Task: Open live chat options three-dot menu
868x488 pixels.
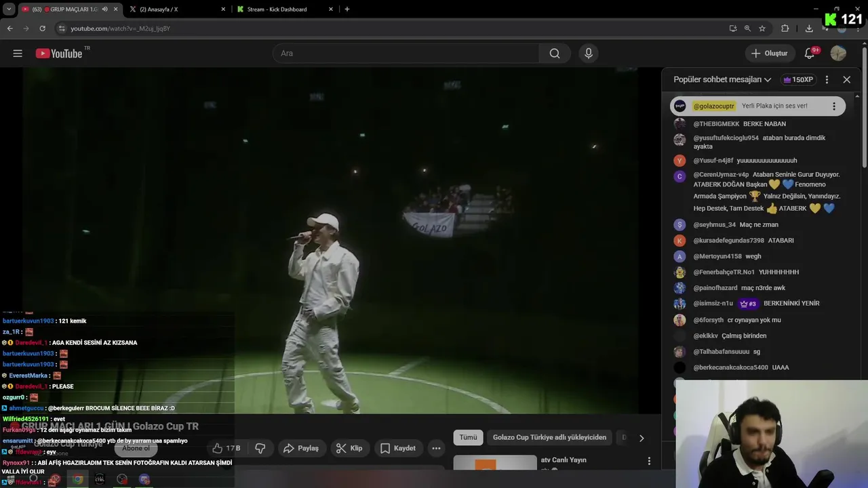Action: (827, 79)
